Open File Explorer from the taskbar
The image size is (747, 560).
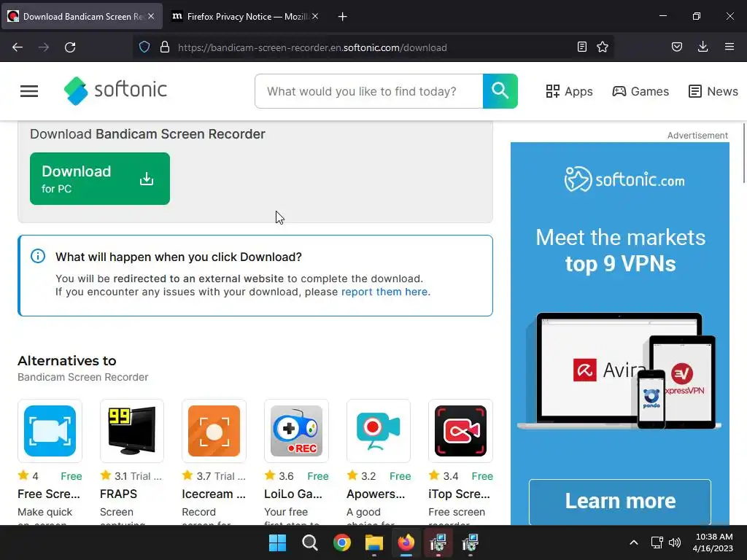(374, 542)
